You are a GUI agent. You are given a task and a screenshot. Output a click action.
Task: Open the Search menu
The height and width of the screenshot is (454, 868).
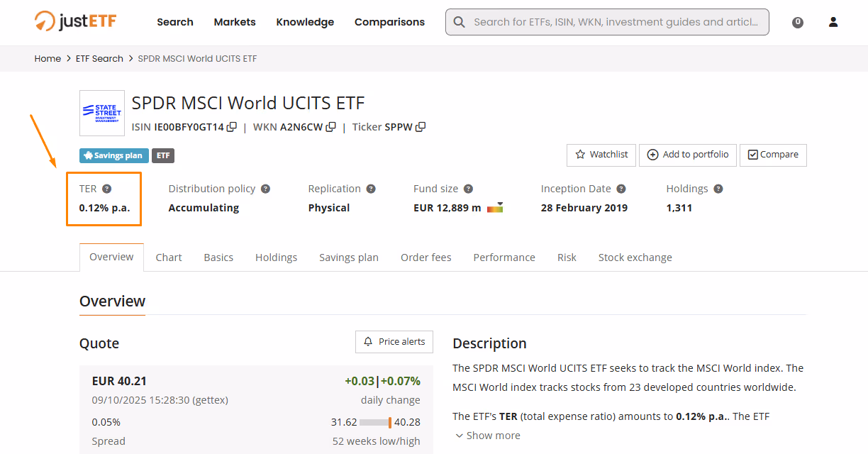[175, 22]
